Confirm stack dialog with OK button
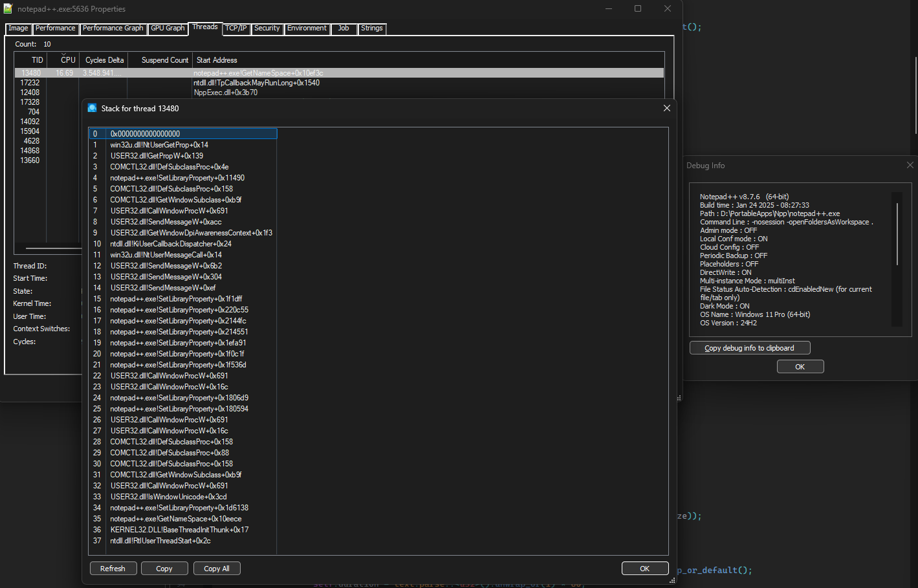Image resolution: width=918 pixels, height=588 pixels. click(645, 569)
